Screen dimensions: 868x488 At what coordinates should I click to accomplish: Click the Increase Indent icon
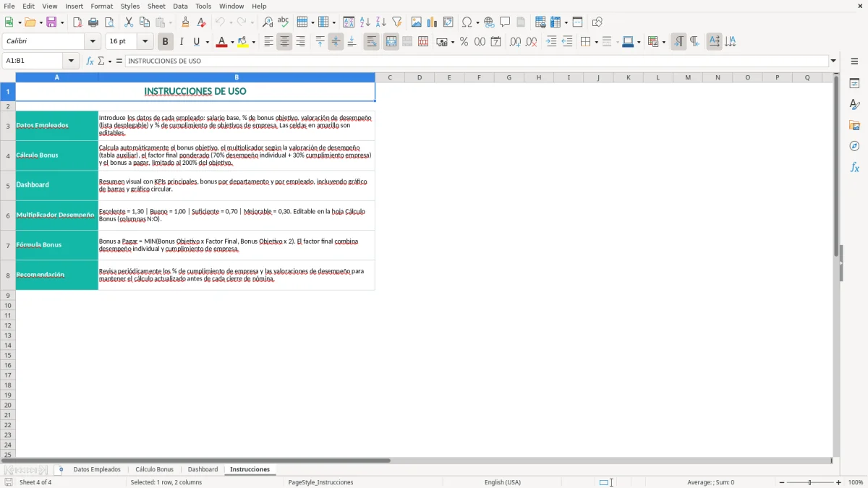pos(551,42)
